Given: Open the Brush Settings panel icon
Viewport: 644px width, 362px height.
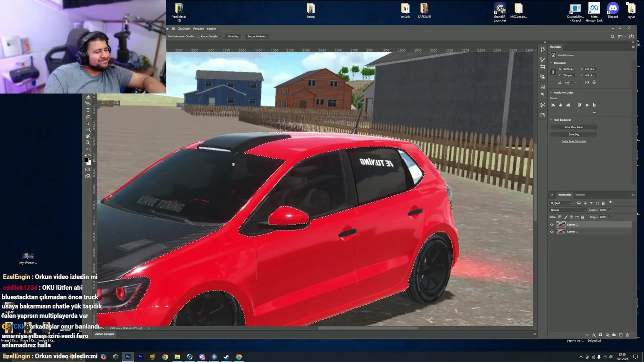Looking at the screenshot, I should click(x=543, y=60).
